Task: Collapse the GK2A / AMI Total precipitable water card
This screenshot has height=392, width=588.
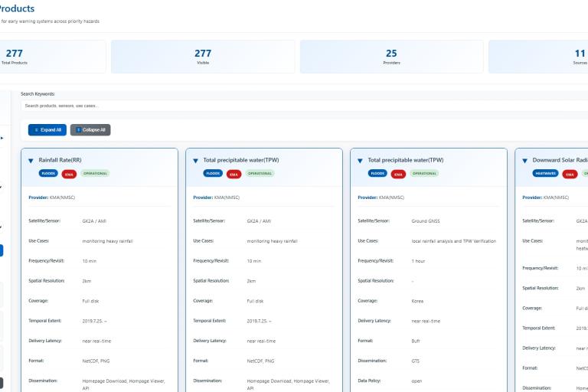Action: pos(195,161)
